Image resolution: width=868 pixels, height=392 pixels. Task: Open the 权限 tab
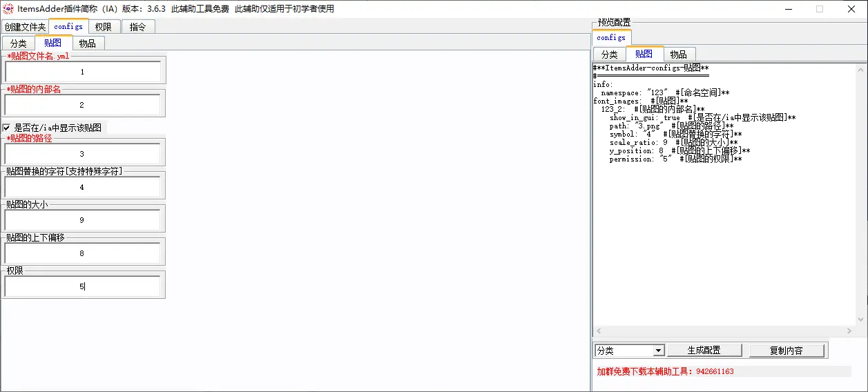click(104, 27)
